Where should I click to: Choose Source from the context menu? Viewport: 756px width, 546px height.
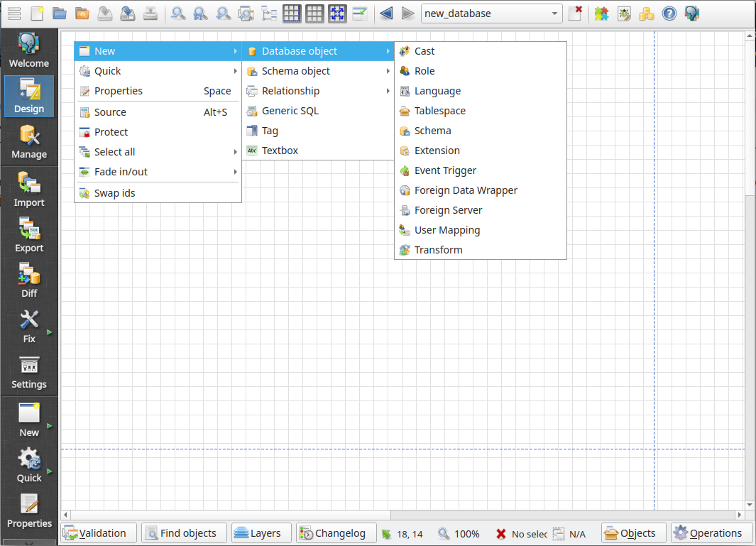click(158, 112)
